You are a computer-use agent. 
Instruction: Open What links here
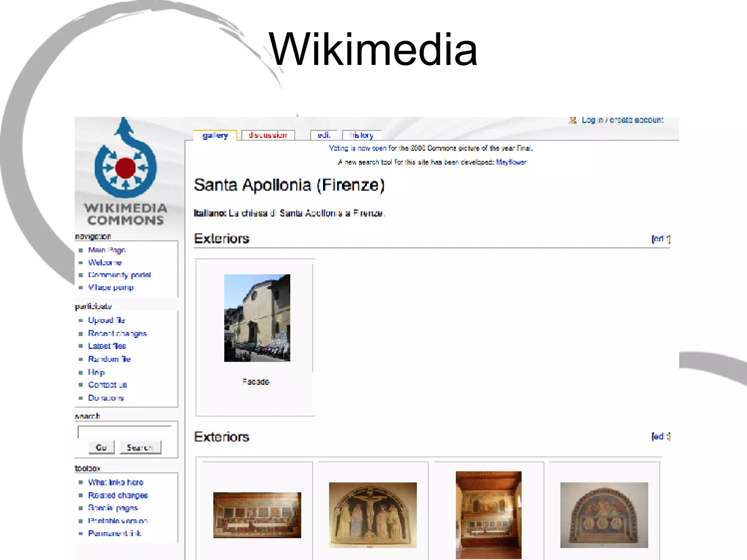pos(116,482)
